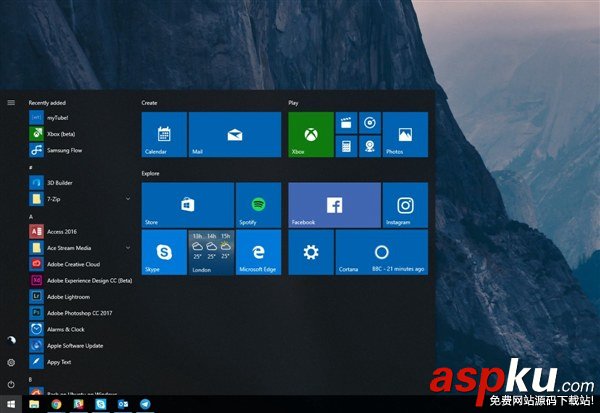
Task: Open Slack from the taskbar
Action: [x=78, y=404]
